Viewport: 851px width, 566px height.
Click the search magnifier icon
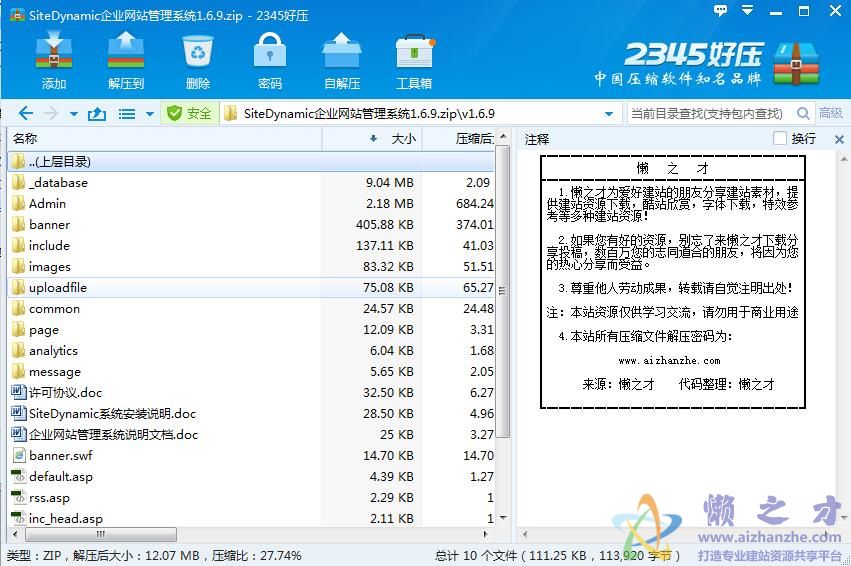point(803,113)
